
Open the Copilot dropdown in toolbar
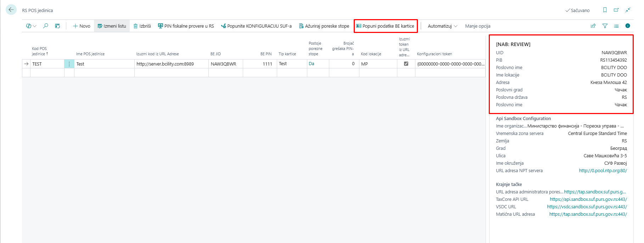tap(31, 26)
